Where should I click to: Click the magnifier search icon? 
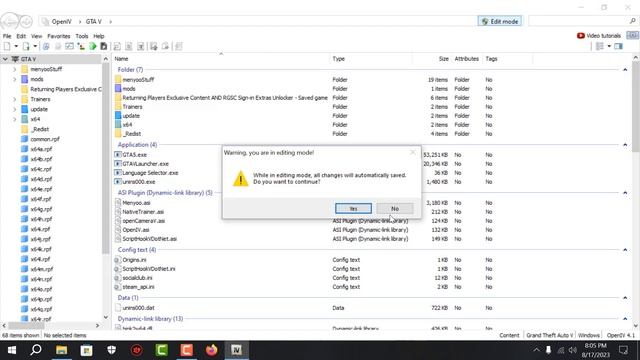pos(633,21)
